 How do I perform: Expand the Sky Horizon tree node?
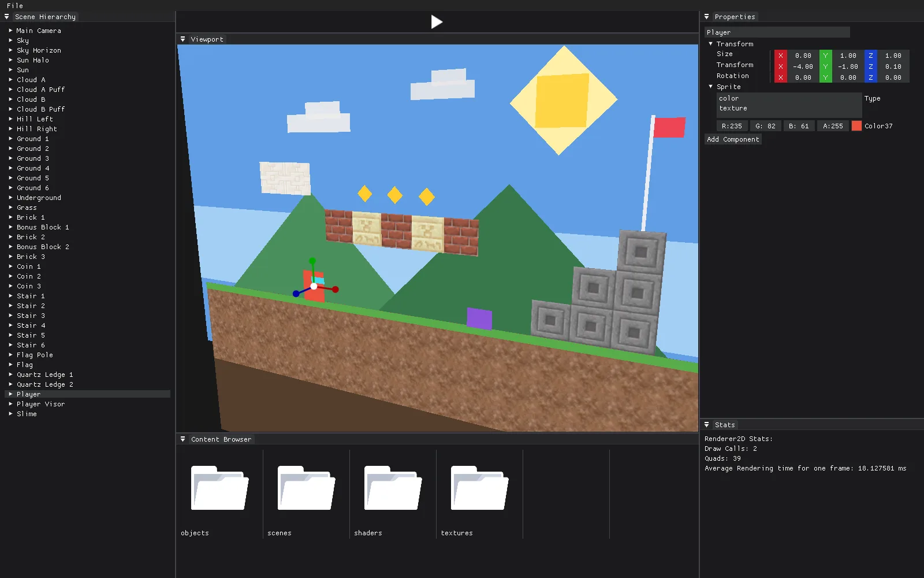(10, 50)
